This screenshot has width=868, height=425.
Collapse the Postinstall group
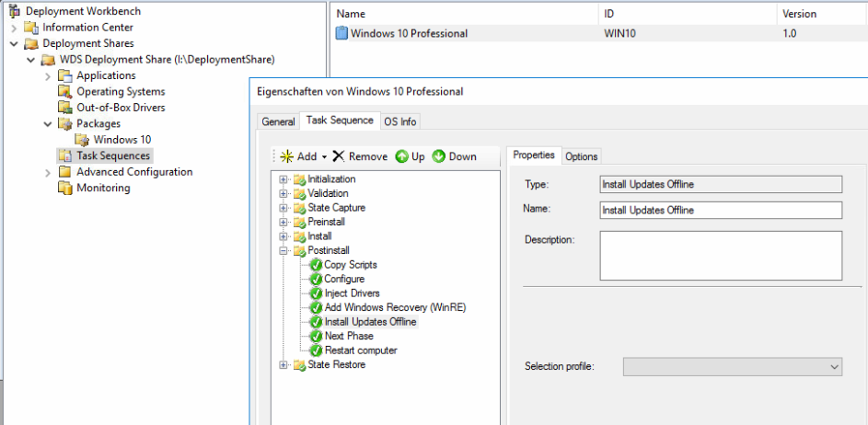tap(284, 251)
